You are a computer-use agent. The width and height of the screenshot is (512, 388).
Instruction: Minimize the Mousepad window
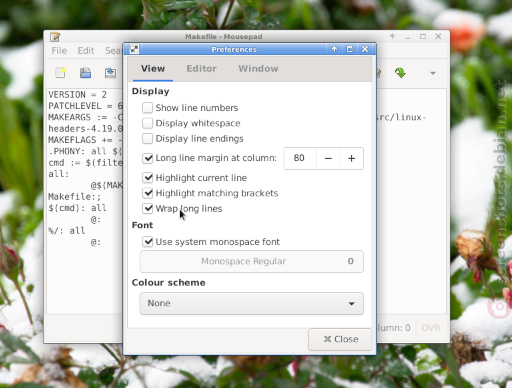pos(408,37)
